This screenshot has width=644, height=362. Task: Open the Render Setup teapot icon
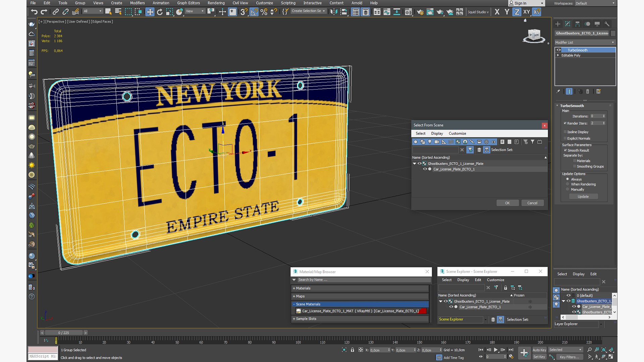point(420,12)
